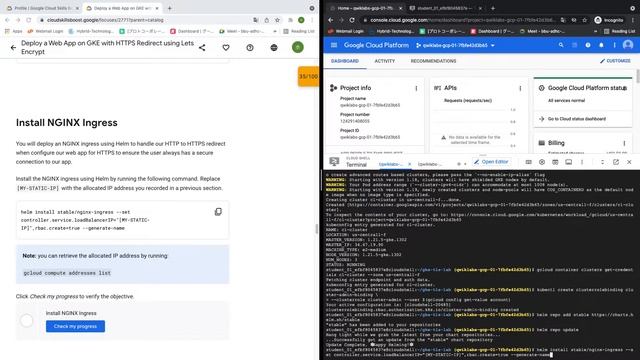The image size is (640, 360).
Task: Open the RECOMMENDATIONS tab
Action: tap(433, 61)
